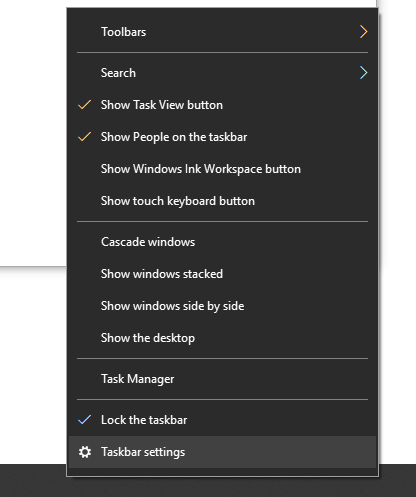Screen dimensions: 416x497
Task: Launch Task Manager from the menu
Action: click(x=222, y=379)
